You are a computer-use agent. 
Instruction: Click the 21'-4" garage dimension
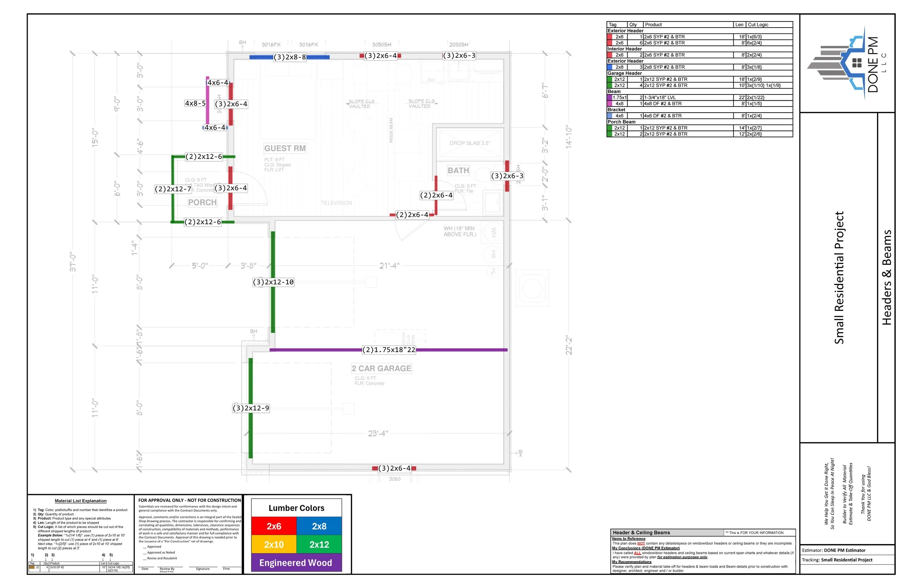(x=389, y=266)
